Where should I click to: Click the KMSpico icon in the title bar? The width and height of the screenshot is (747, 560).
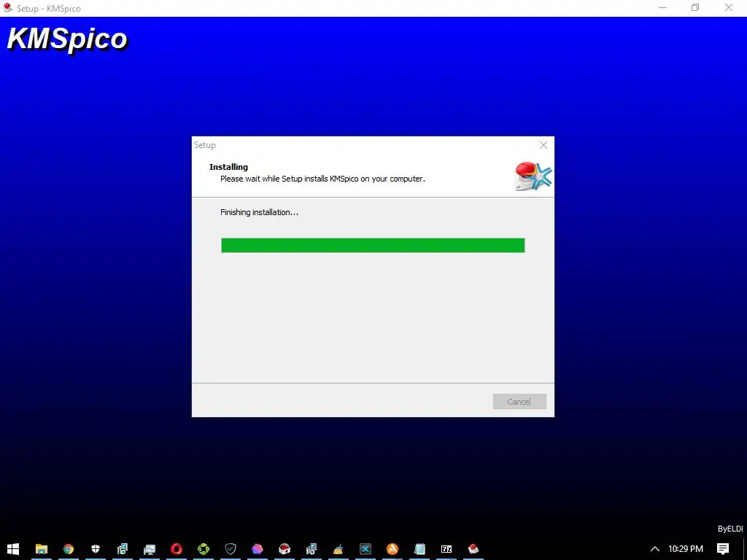(7, 7)
